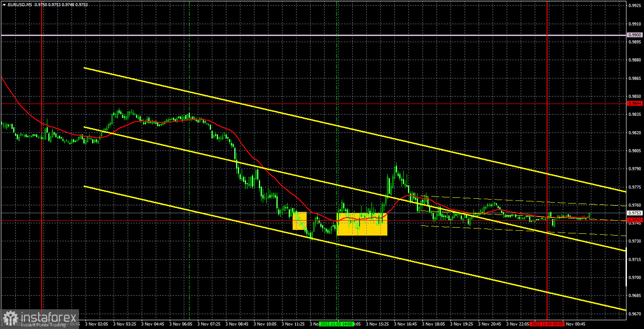Select the smaller yellow rectangle on the chart
The height and width of the screenshot is (329, 644).
pos(300,221)
